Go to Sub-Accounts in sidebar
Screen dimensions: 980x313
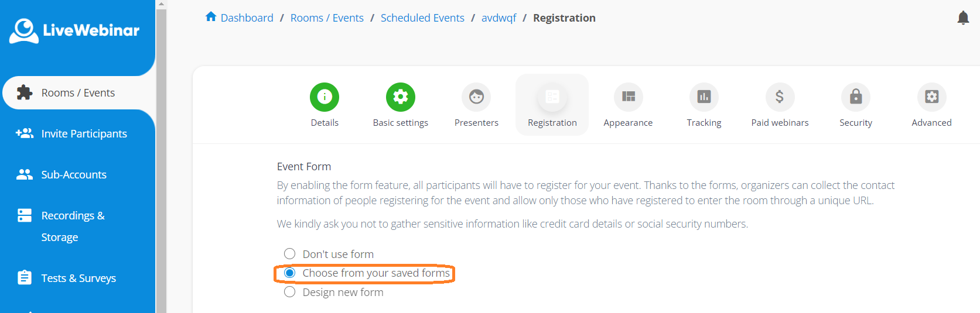tap(74, 175)
